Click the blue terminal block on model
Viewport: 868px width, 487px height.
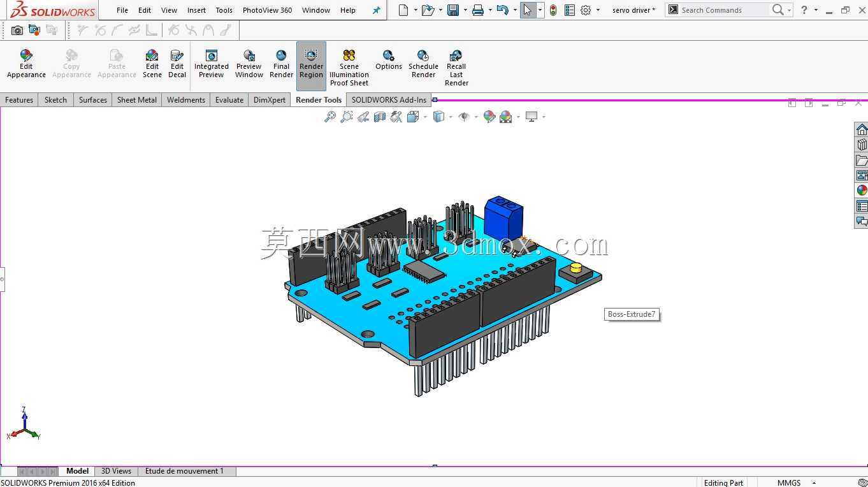[503, 218]
